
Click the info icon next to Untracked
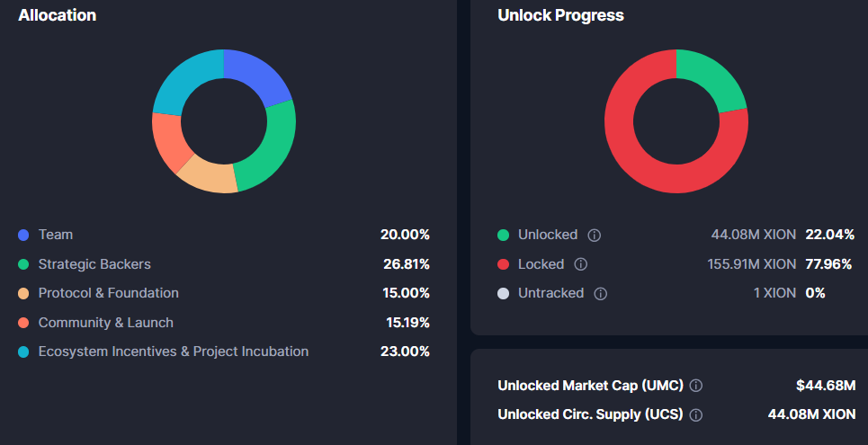[x=600, y=293]
